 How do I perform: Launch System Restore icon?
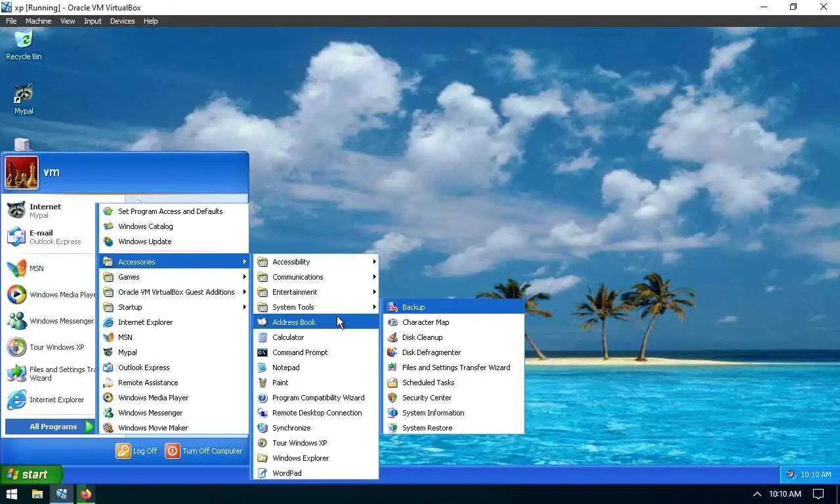[392, 428]
